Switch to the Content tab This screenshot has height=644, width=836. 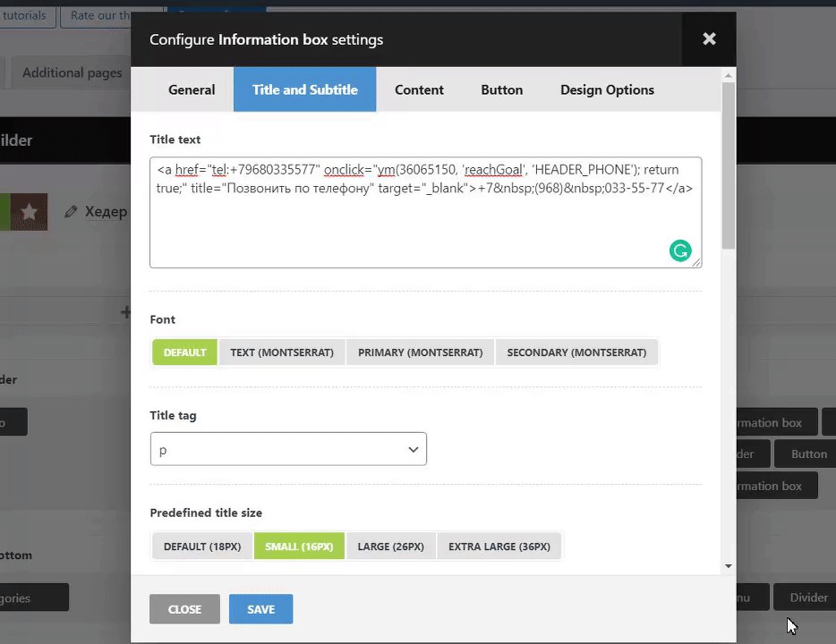click(419, 89)
